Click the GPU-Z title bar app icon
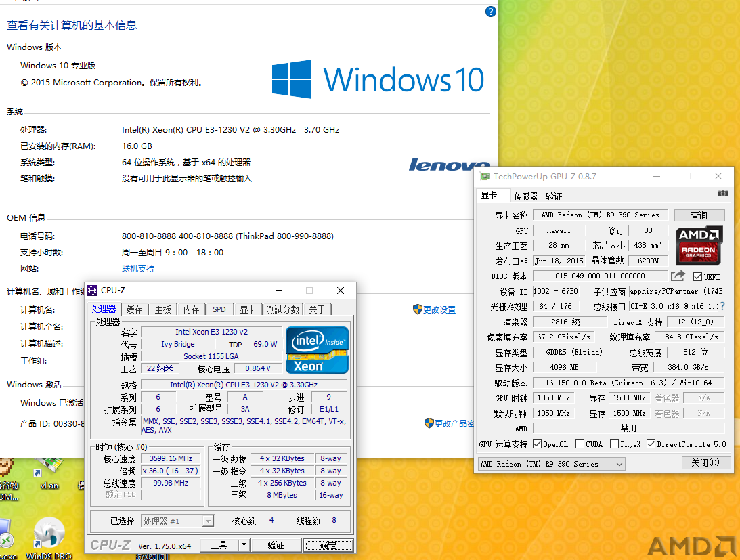This screenshot has width=740, height=560. (485, 176)
